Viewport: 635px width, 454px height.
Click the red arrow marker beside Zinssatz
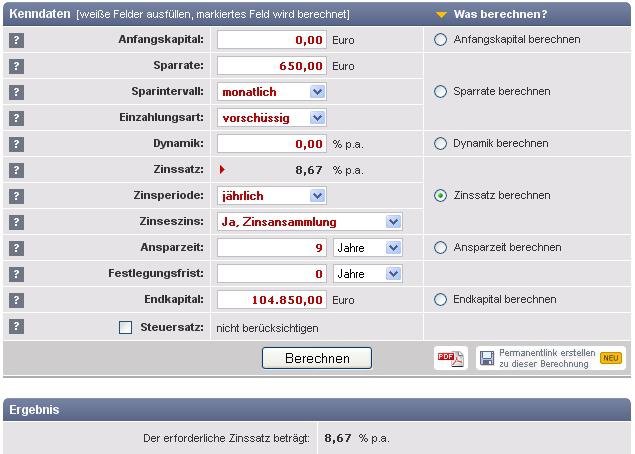(x=222, y=170)
